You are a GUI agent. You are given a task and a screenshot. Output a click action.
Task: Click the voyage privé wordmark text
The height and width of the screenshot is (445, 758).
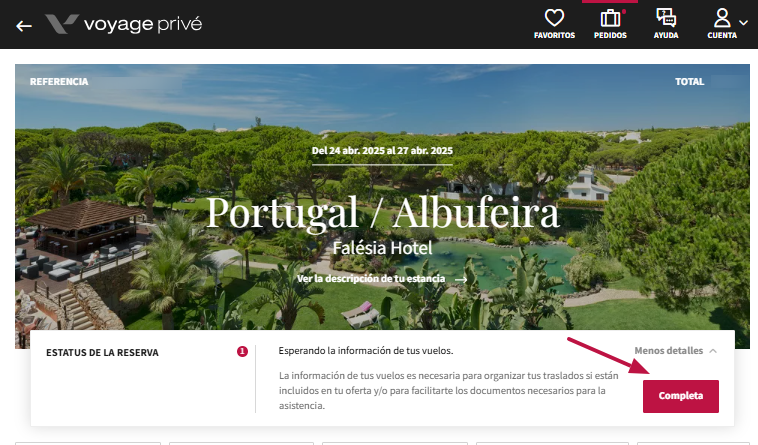143,24
